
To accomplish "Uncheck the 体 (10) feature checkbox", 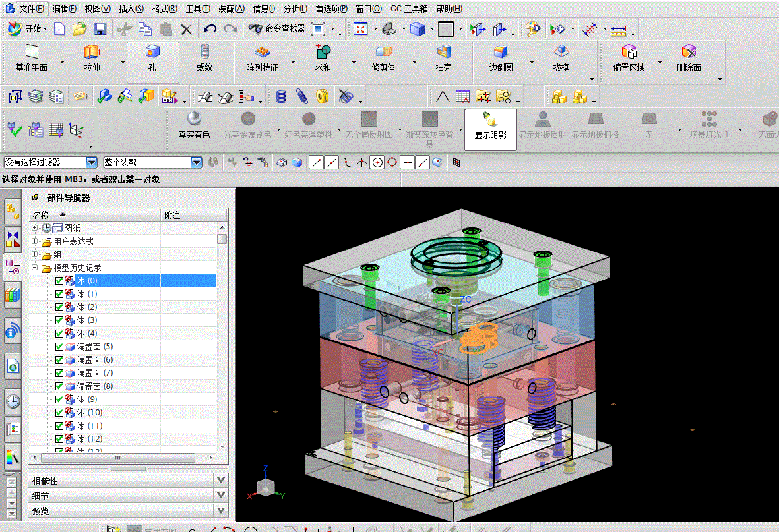I will click(x=59, y=413).
